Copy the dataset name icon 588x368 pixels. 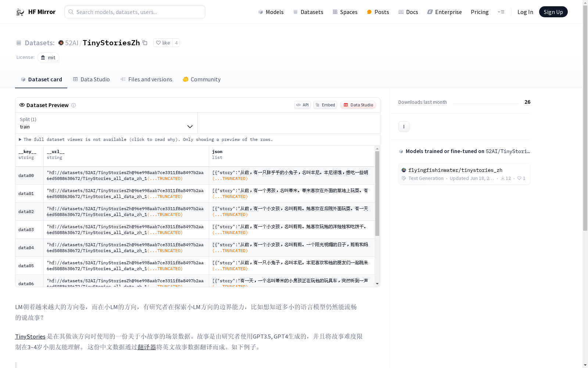[145, 43]
